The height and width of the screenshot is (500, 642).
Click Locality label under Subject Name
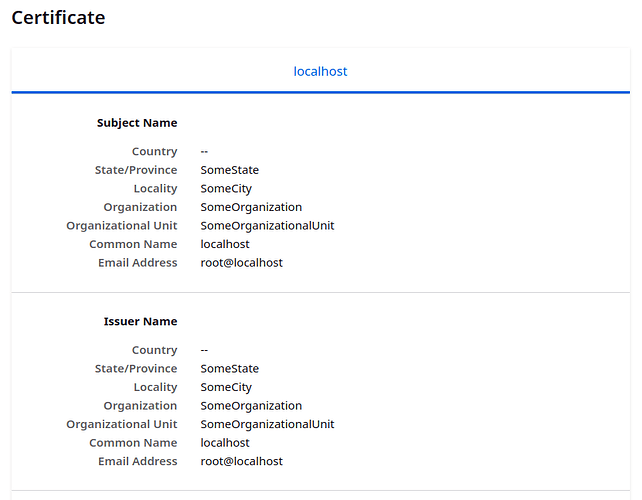pyautogui.click(x=155, y=188)
